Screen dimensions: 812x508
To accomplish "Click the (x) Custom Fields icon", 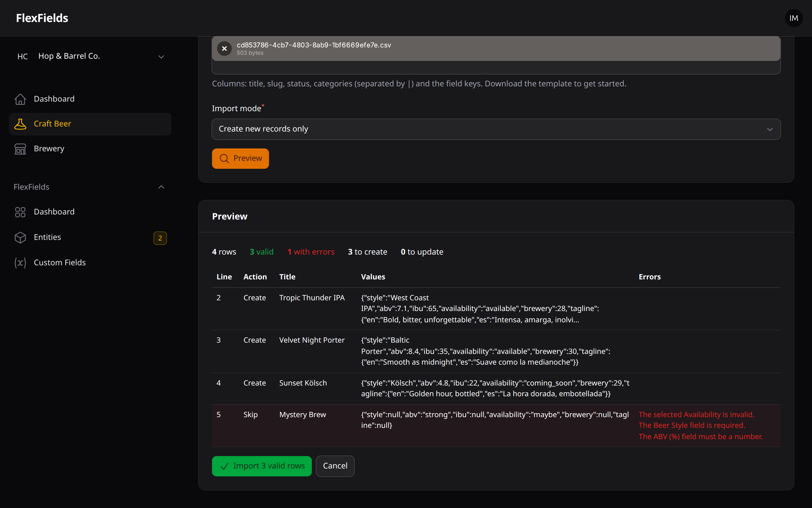I will (20, 263).
